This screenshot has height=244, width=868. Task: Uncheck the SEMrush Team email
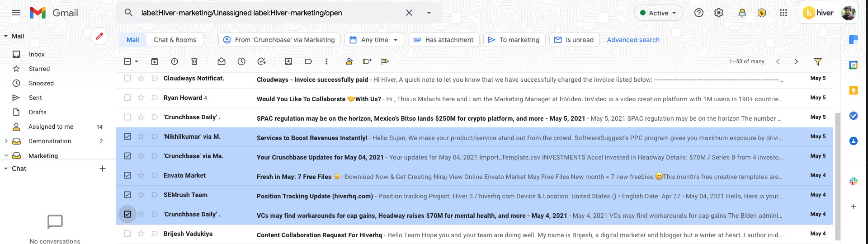tap(127, 195)
